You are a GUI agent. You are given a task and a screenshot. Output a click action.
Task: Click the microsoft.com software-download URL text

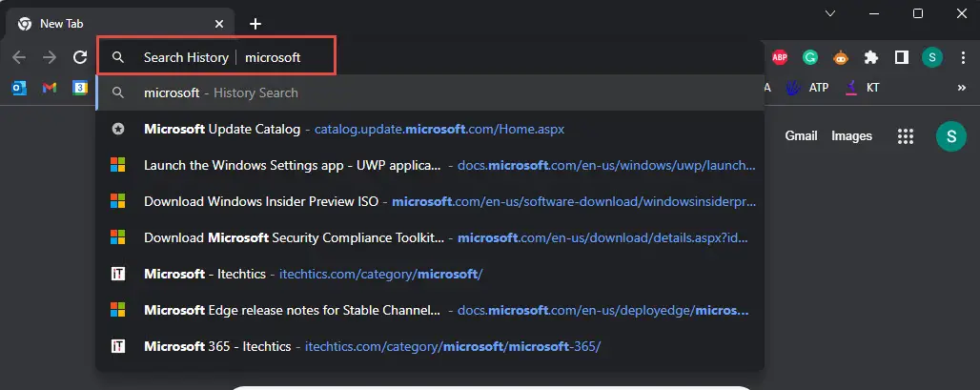coord(574,202)
